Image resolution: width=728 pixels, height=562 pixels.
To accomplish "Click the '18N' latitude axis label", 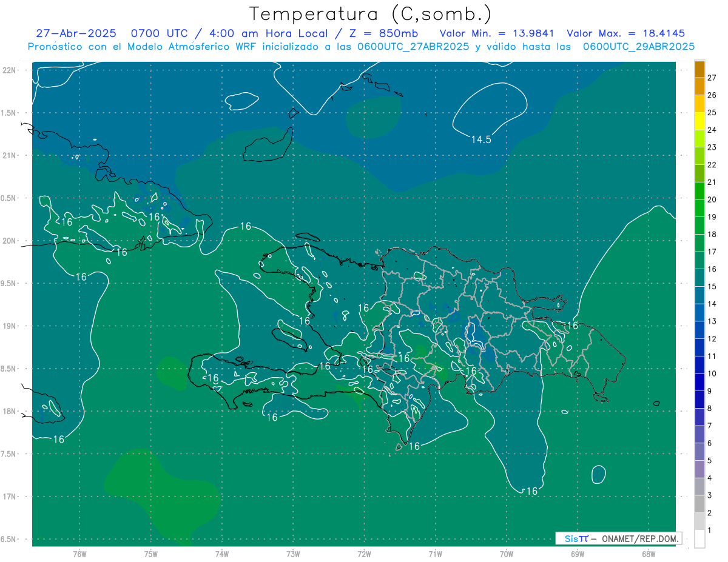I will pos(9,411).
